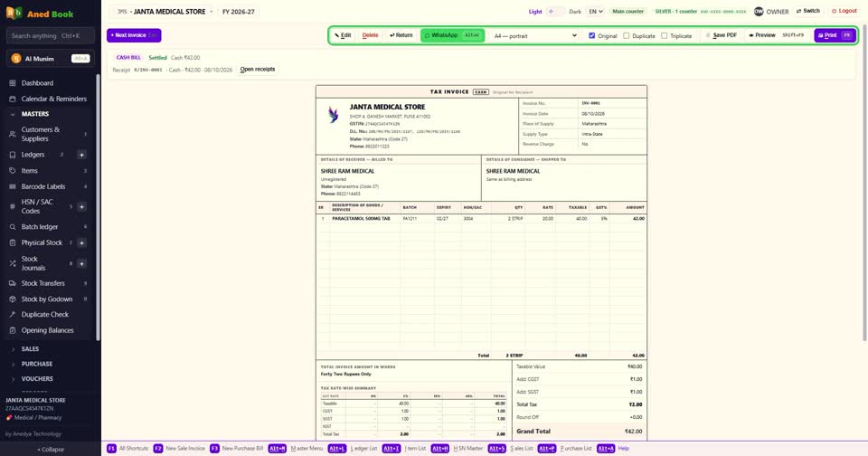Viewport: 868px width, 456px height.
Task: Collapse the MASTERS section
Action: pyautogui.click(x=48, y=114)
